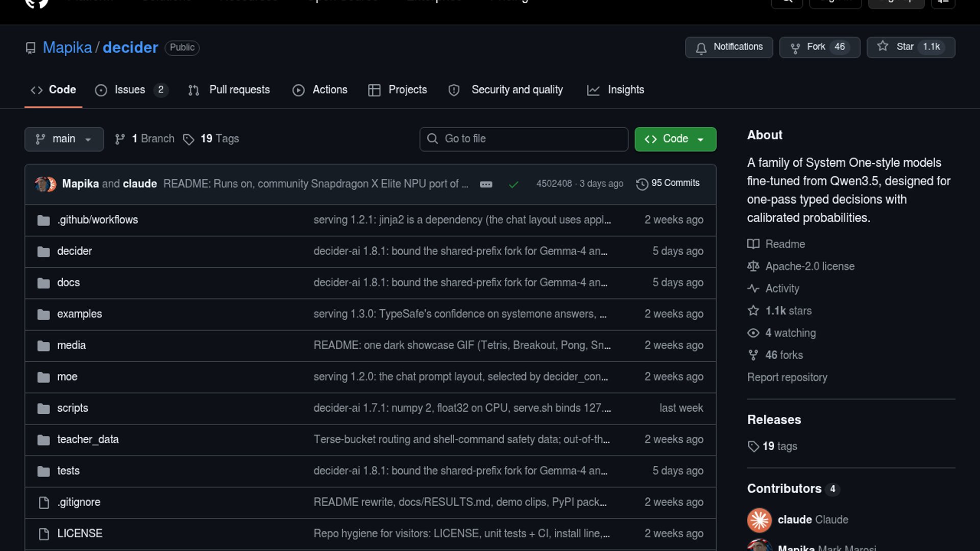Open the teacher_data folder
Image resolution: width=980 pixels, height=551 pixels.
[x=88, y=439]
